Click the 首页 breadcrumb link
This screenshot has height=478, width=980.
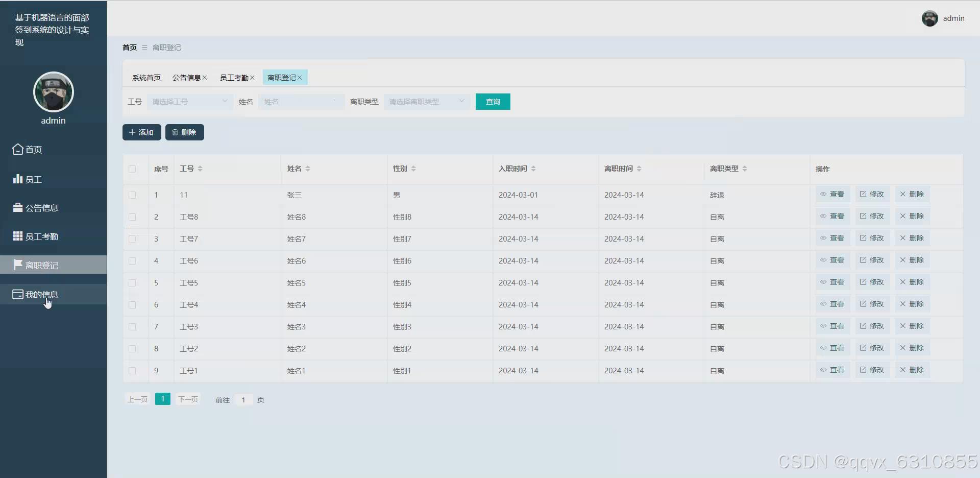tap(130, 47)
